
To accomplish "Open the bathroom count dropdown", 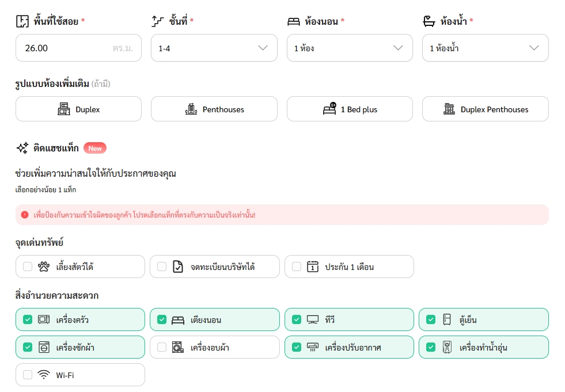I will pos(485,48).
